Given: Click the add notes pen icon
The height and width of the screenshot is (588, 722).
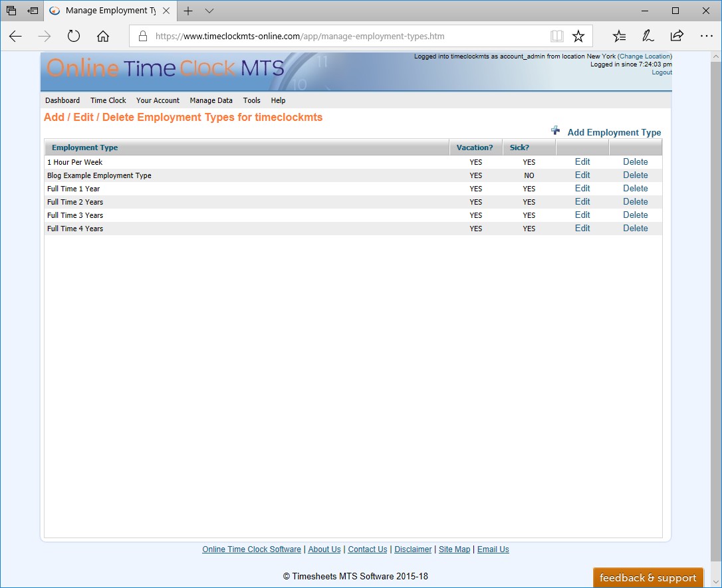Looking at the screenshot, I should 648,36.
